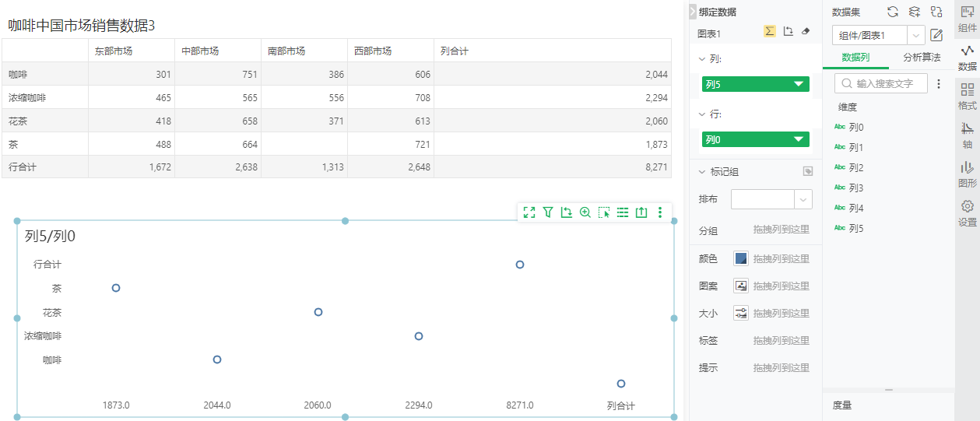Open the 组件/图表1 dataset dropdown
Viewport: 980px width, 421px height.
pyautogui.click(x=878, y=35)
